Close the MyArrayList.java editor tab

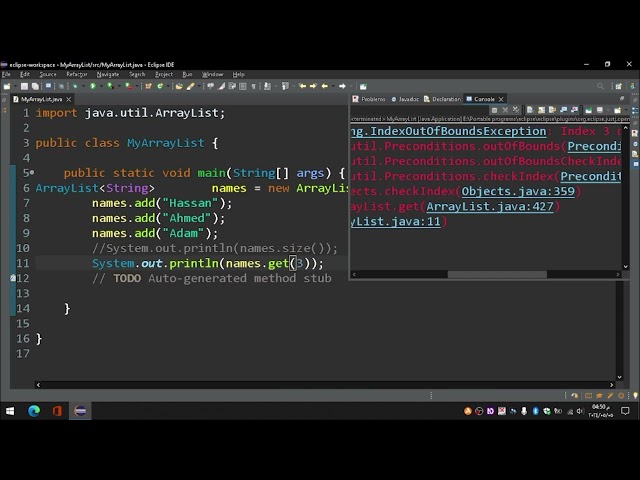coord(69,99)
